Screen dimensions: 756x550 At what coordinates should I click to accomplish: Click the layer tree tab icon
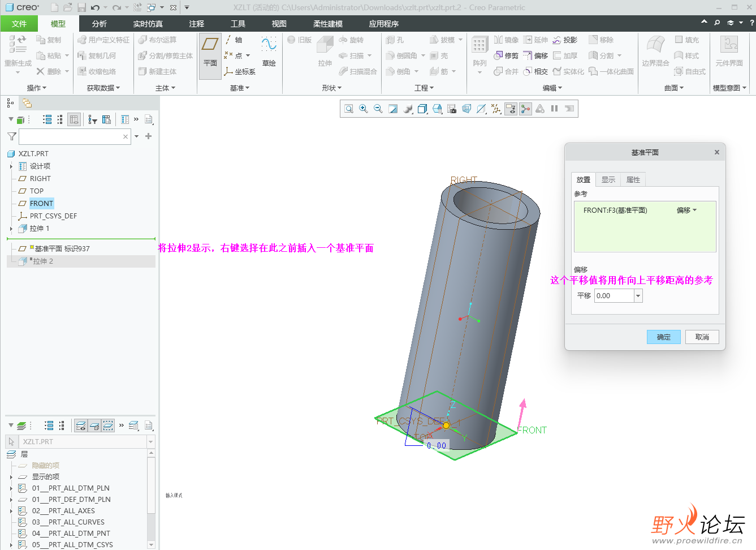click(x=27, y=103)
